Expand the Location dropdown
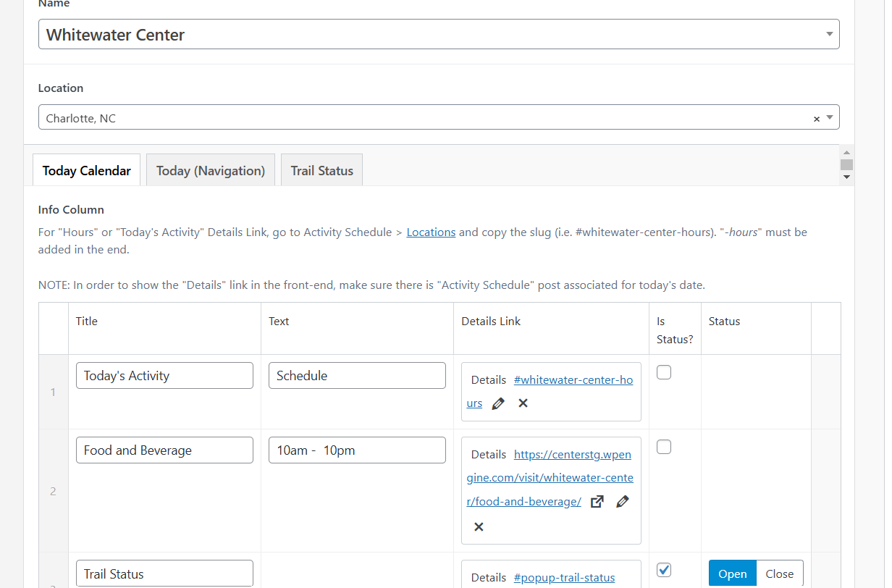 click(x=830, y=117)
